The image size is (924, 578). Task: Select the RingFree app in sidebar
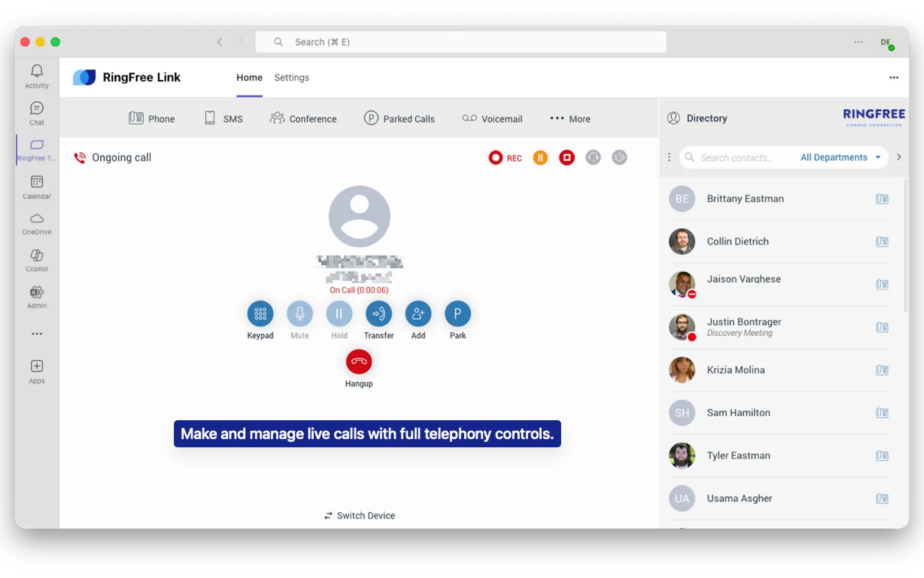pos(36,150)
